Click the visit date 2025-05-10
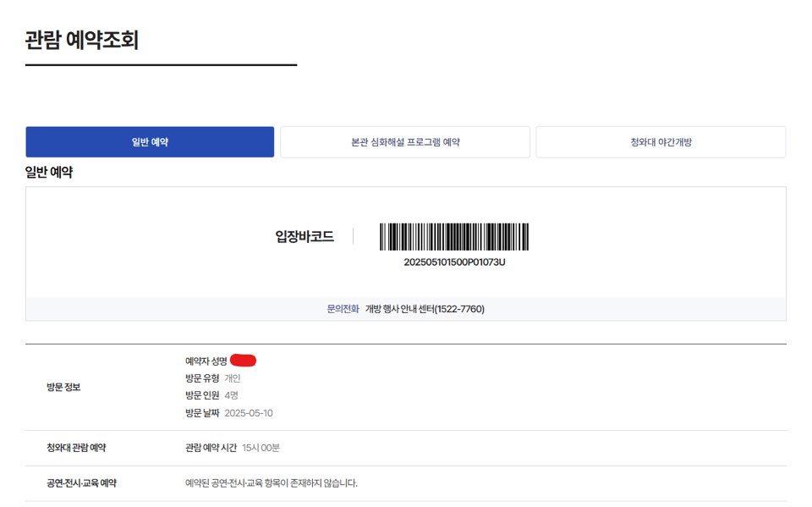The image size is (812, 507). coord(248,413)
